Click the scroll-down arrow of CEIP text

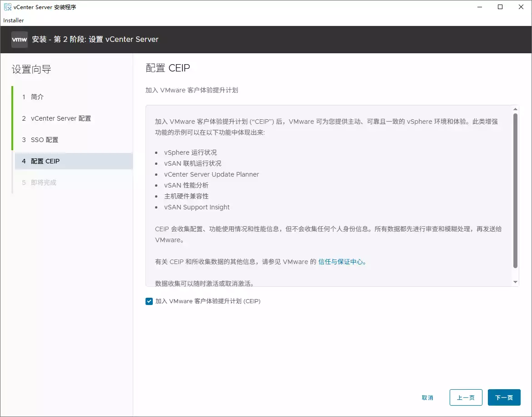(x=515, y=282)
